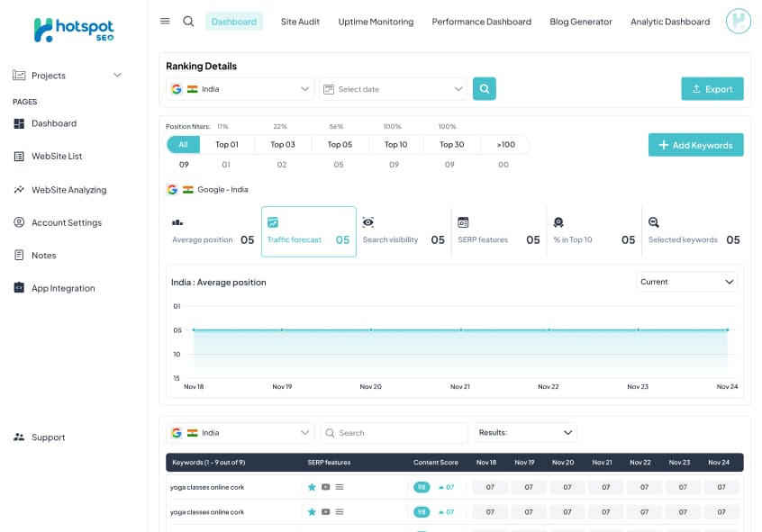The height and width of the screenshot is (532, 762).
Task: Click the video icon in first keyword row
Action: click(x=325, y=487)
